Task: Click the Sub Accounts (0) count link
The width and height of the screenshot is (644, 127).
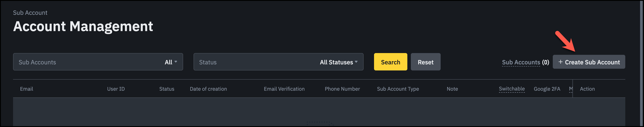Action: click(x=525, y=62)
